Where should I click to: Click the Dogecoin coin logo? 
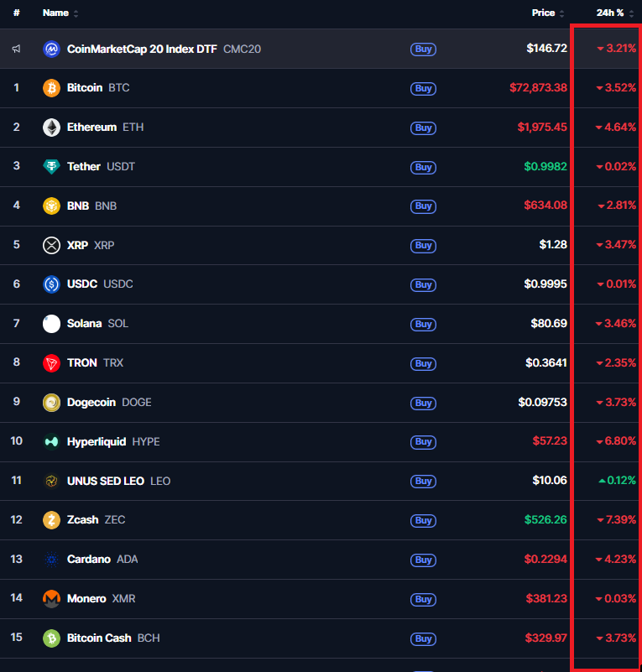click(51, 403)
